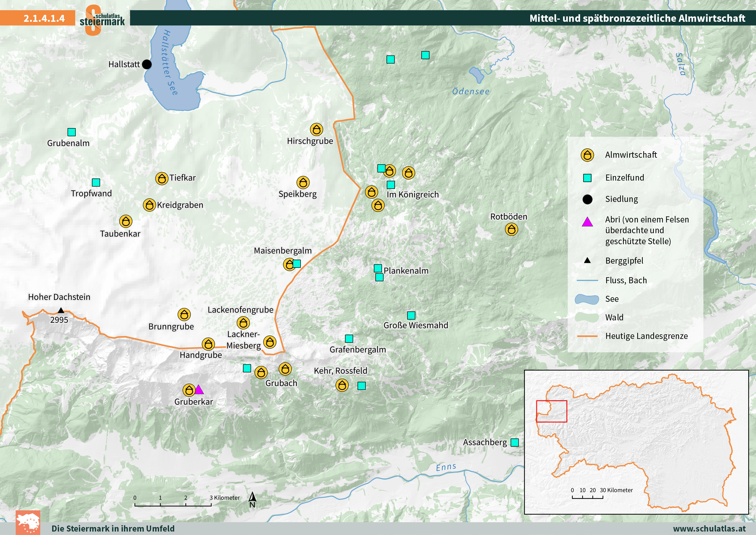This screenshot has width=756, height=535.
Task: Click the orange 2.1.4.1.4 chapter label
Action: click(x=44, y=18)
